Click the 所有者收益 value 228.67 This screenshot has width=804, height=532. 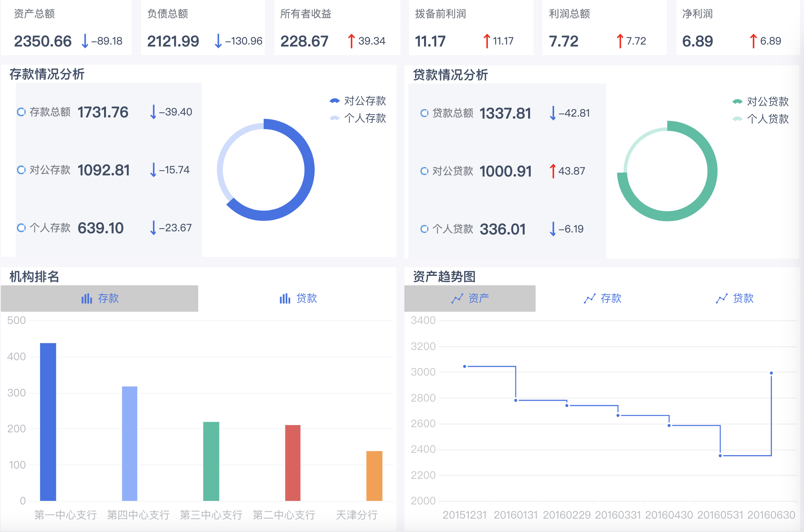pos(304,41)
